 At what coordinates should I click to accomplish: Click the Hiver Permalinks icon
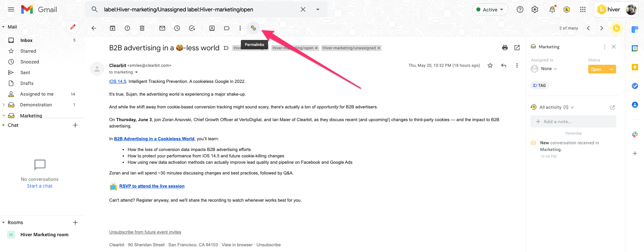coord(253,28)
